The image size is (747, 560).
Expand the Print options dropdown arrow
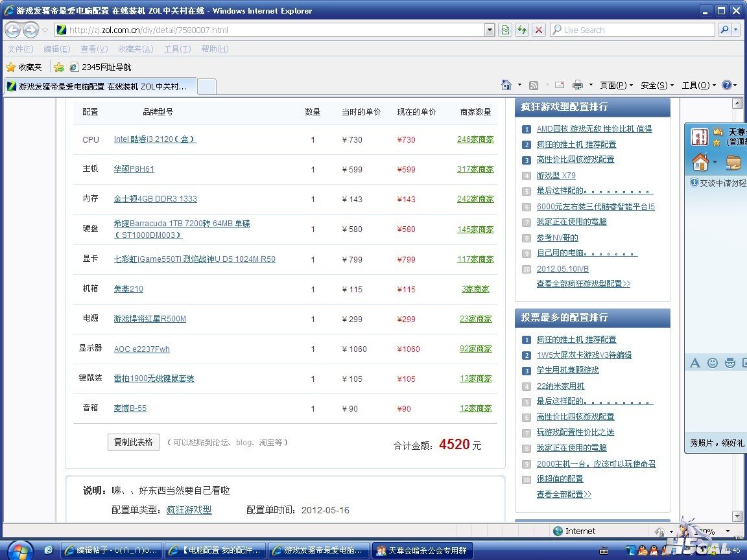[x=591, y=86]
